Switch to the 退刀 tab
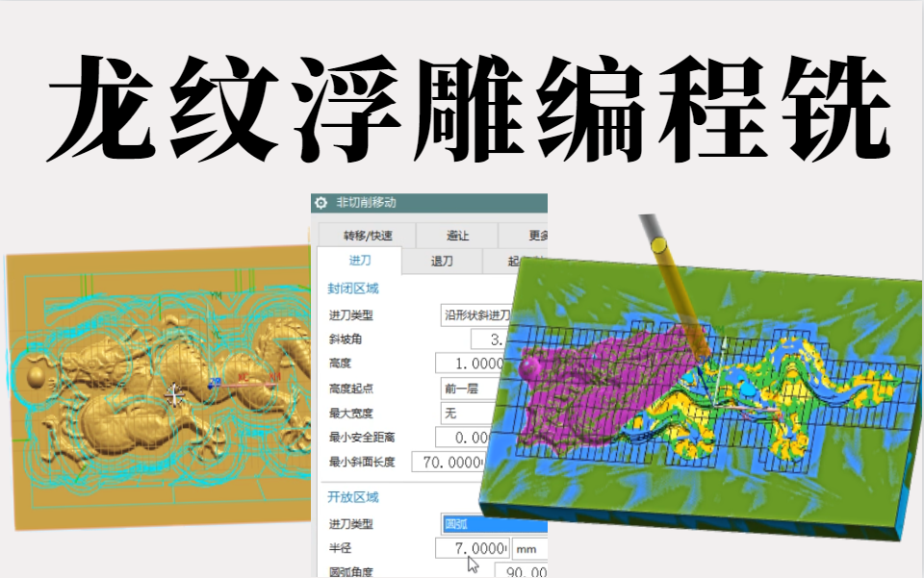Screen dimensions: 924x578 [441, 260]
